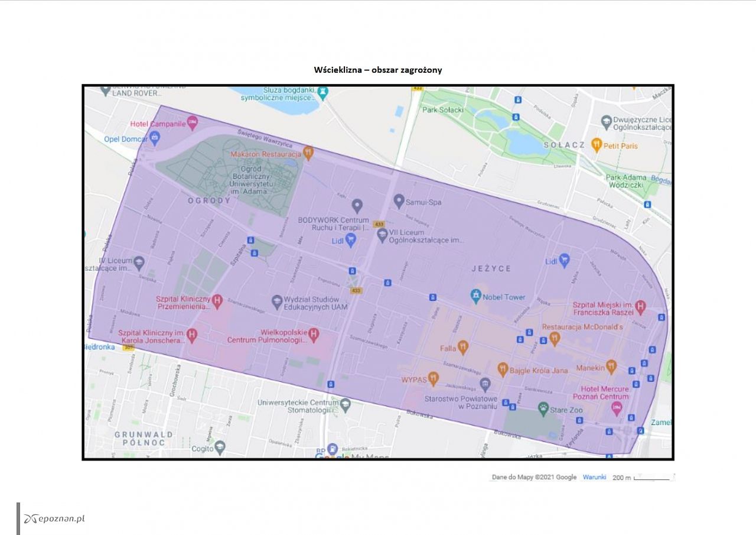756x535 pixels.
Task: Select the Falla restaurant icon
Action: click(463, 347)
